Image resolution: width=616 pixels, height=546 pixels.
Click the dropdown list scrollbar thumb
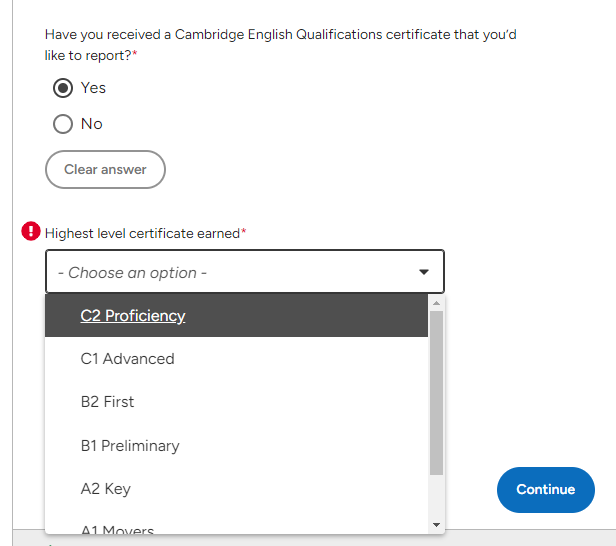(436, 393)
